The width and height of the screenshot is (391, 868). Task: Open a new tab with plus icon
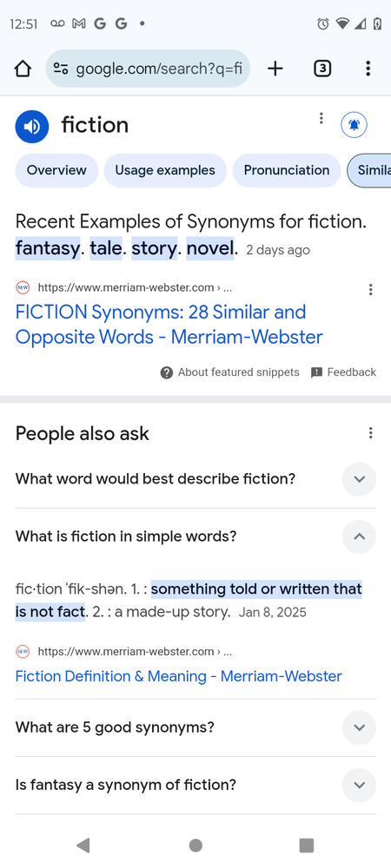coord(275,69)
